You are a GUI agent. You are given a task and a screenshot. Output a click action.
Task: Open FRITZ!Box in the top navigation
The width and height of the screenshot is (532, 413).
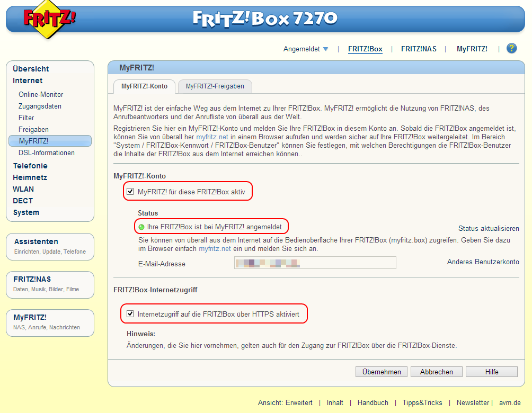pyautogui.click(x=365, y=49)
